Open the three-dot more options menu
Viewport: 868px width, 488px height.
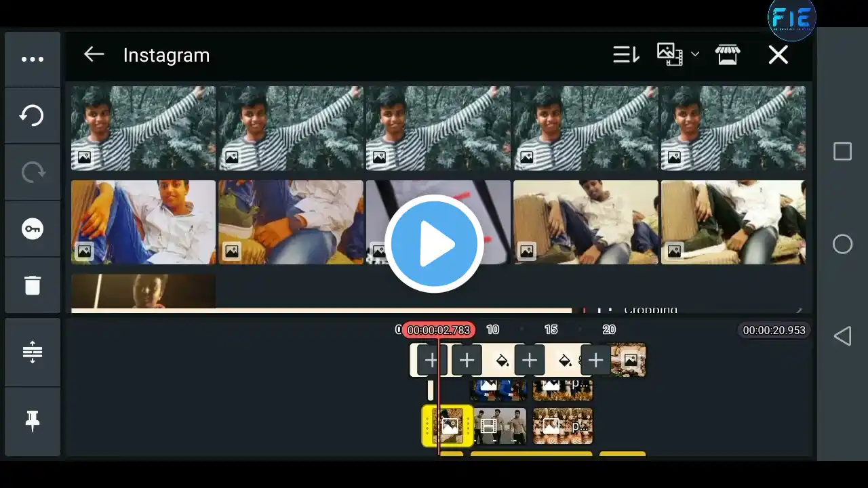point(33,60)
